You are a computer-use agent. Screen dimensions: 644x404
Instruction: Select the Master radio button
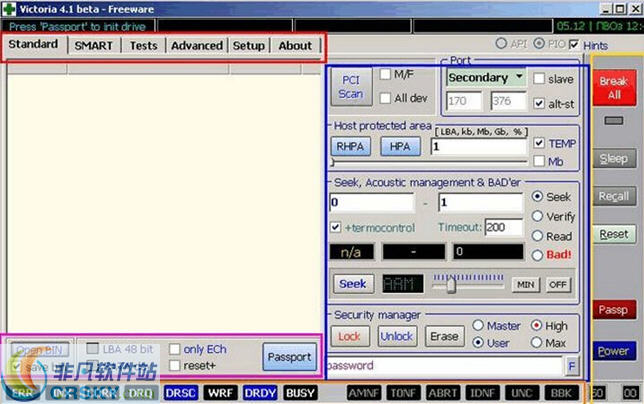pyautogui.click(x=479, y=326)
